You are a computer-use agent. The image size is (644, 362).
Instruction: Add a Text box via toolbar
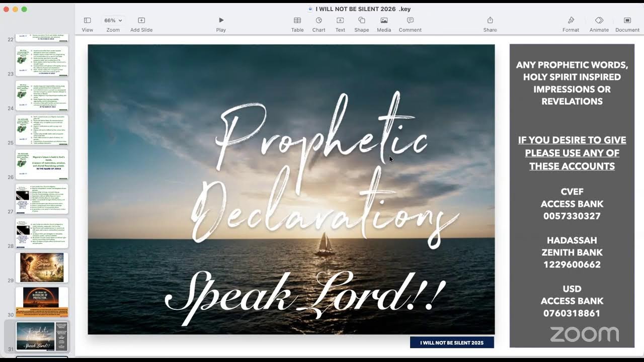tap(340, 21)
